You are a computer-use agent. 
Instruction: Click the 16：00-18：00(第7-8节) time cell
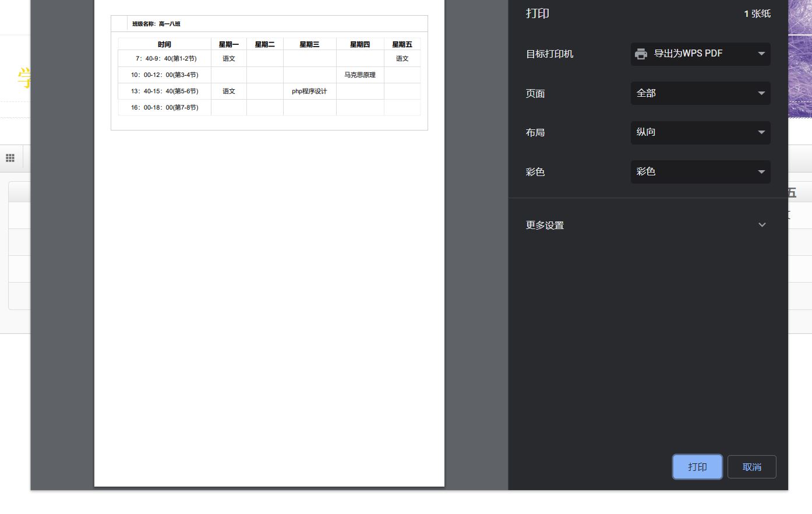pyautogui.click(x=164, y=107)
